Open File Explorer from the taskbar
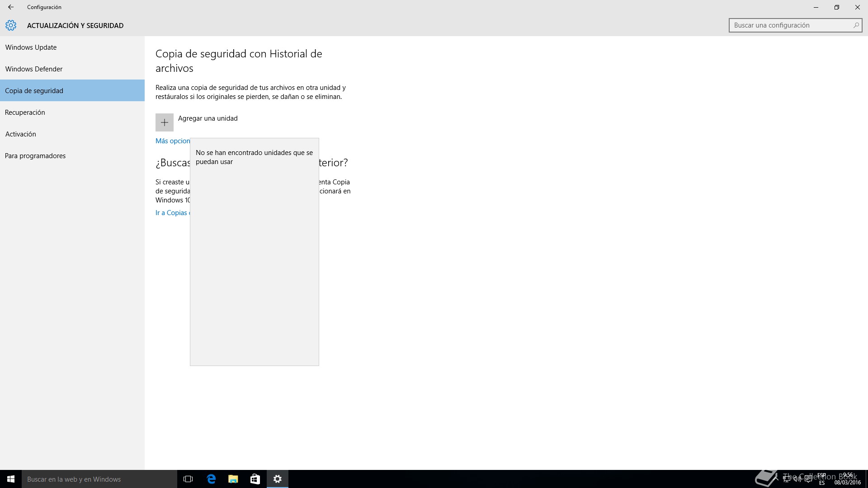The height and width of the screenshot is (488, 868). coord(233,479)
